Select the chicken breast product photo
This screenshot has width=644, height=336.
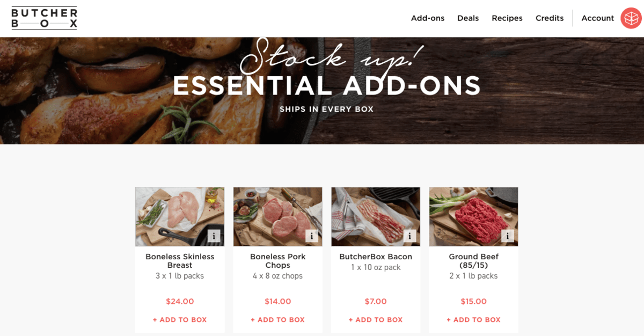click(180, 217)
